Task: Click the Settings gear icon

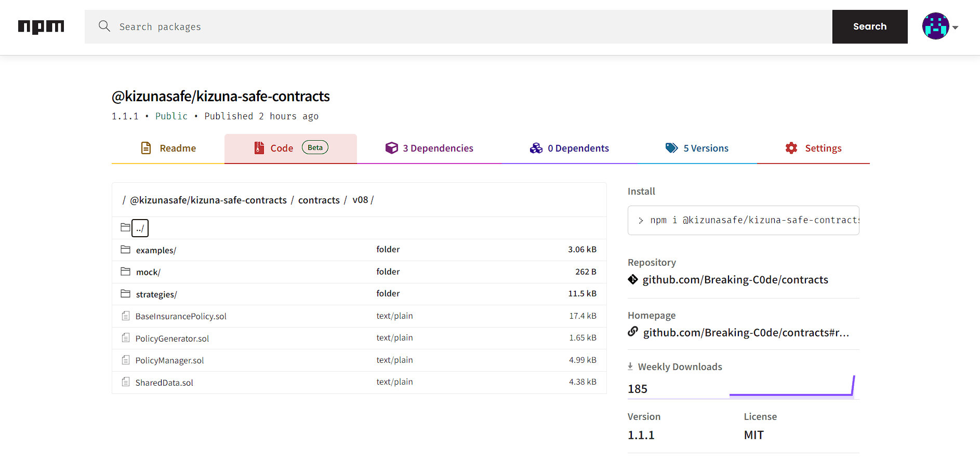Action: click(791, 148)
